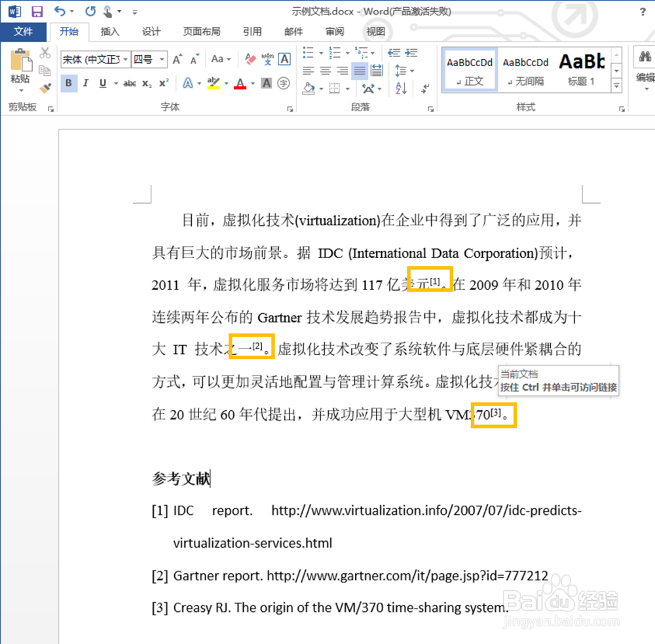Expand the bullets list dropdown arrow
Viewport: 655px width, 644px height.
[x=321, y=53]
